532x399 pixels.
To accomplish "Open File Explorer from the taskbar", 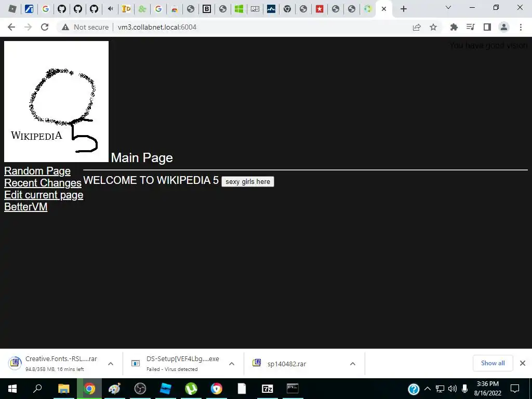I will 63,389.
